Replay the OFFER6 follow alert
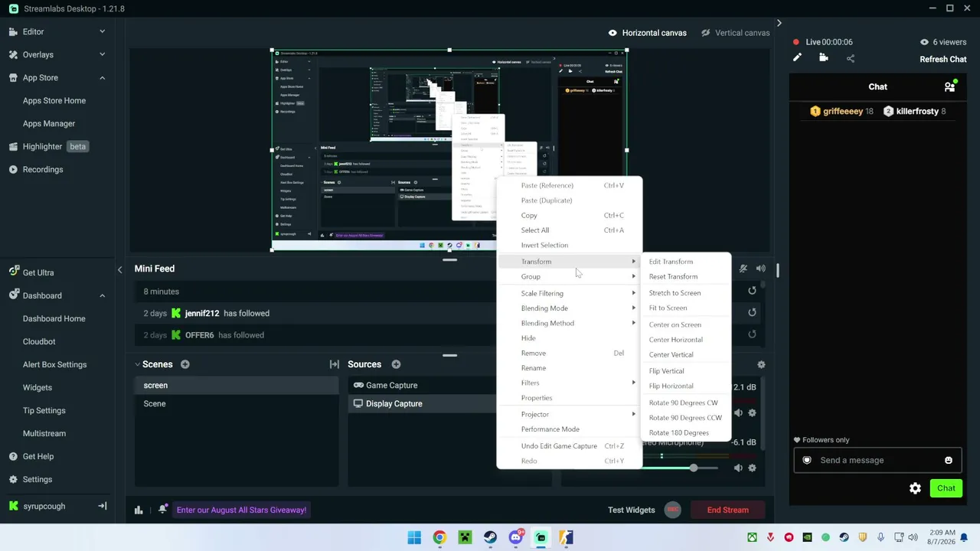This screenshot has height=551, width=980. click(752, 334)
